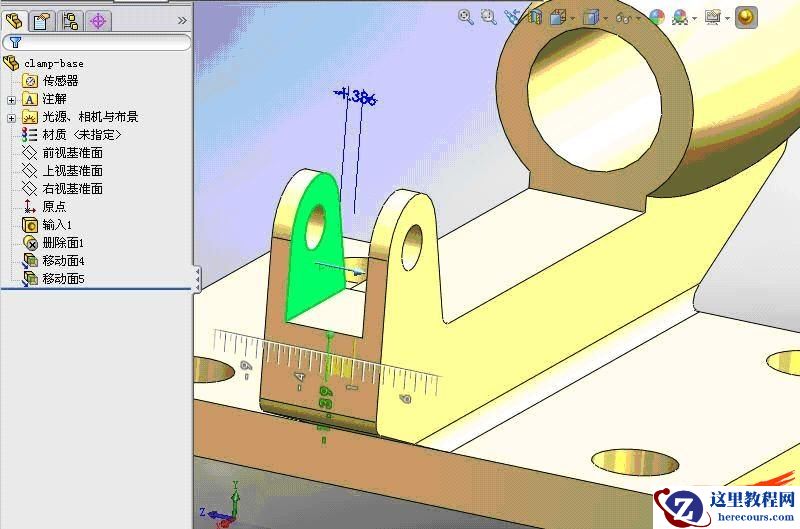This screenshot has height=529, width=800.
Task: Select the 光源、相机与布景 folder icon
Action: [30, 117]
